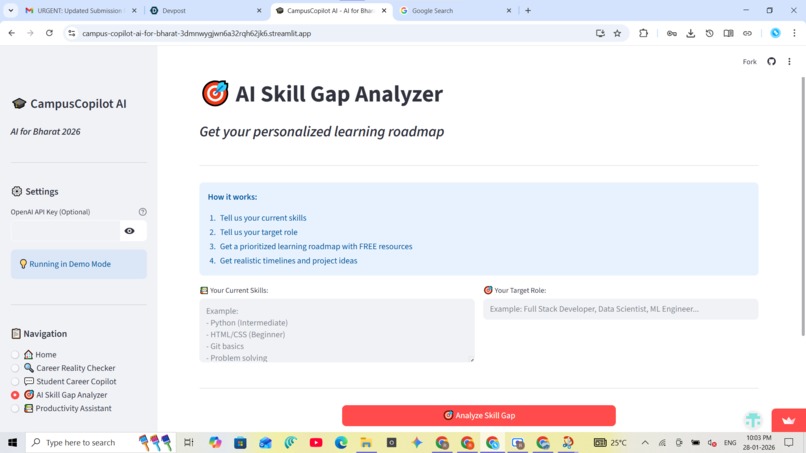Bookmark this page with the star icon
The image size is (806, 453).
617,33
